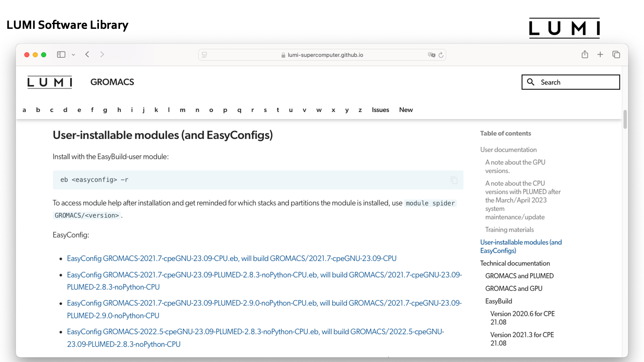This screenshot has height=362, width=644.
Task: Click the share icon in Safari toolbar
Action: point(585,54)
